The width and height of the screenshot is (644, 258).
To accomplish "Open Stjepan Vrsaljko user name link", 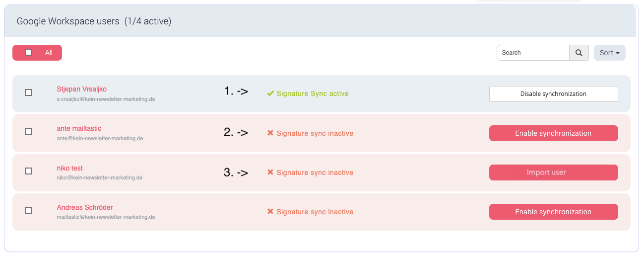I will click(x=81, y=89).
